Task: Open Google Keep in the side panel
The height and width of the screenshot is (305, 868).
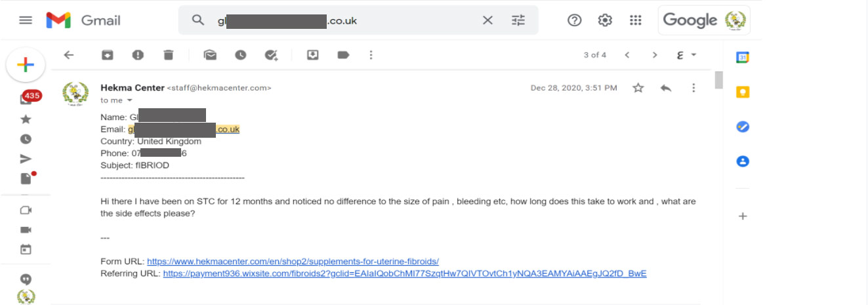Action: [x=743, y=92]
